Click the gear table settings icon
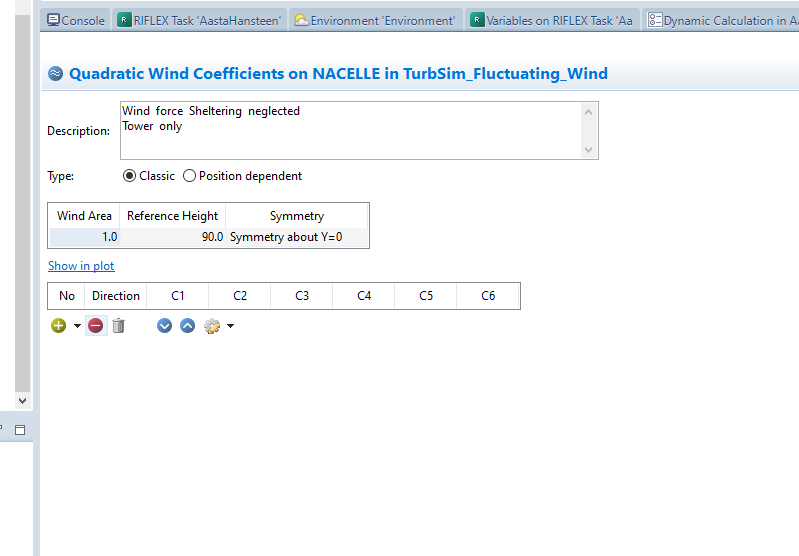 pos(211,326)
